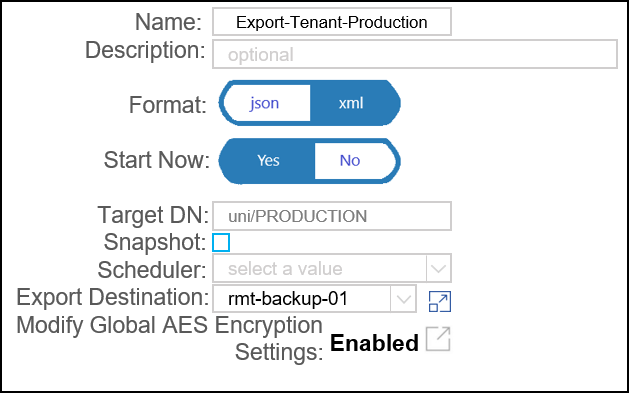Click the Export Destination label
The image size is (629, 393).
point(113,297)
